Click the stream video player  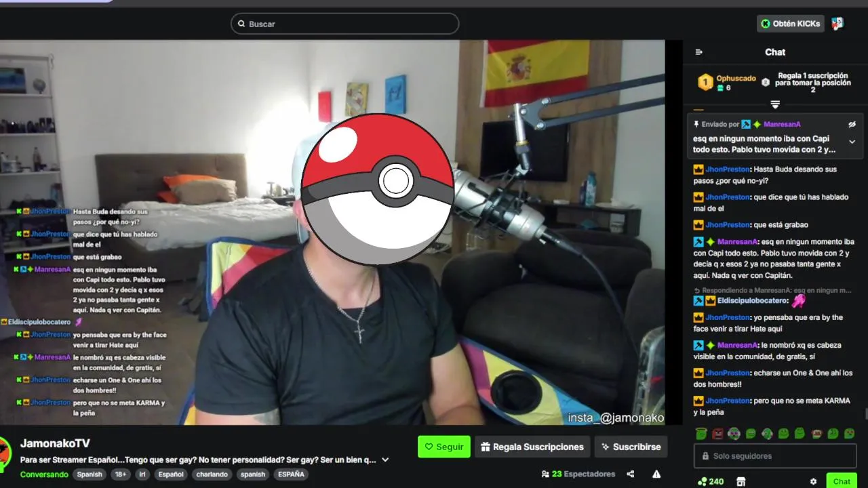coord(332,232)
